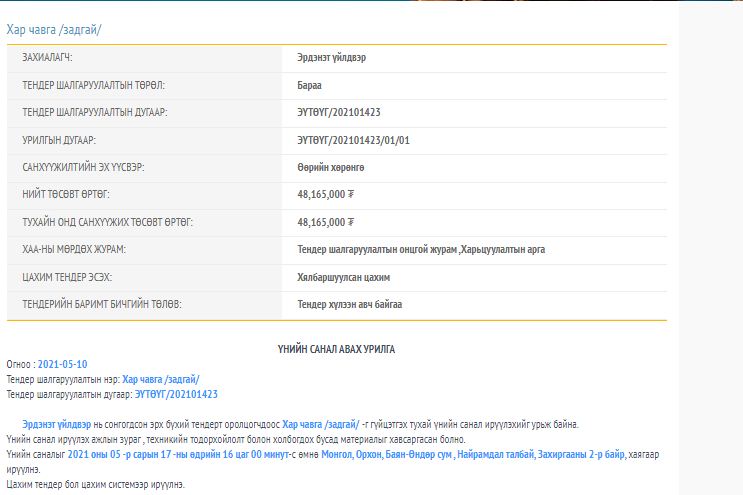The width and height of the screenshot is (743, 495).
Task: Open tender number link beside Тендер шалгаруулалтын дугаар:
Action: tap(176, 394)
